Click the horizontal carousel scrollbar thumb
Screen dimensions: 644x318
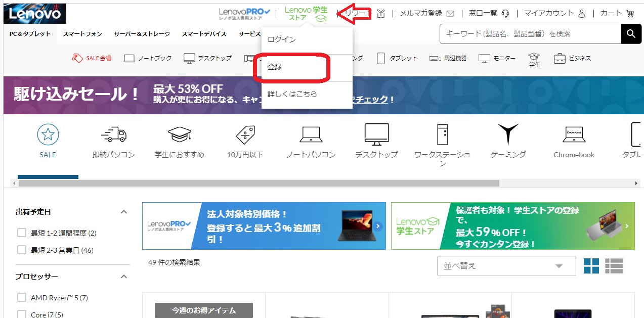(259, 183)
